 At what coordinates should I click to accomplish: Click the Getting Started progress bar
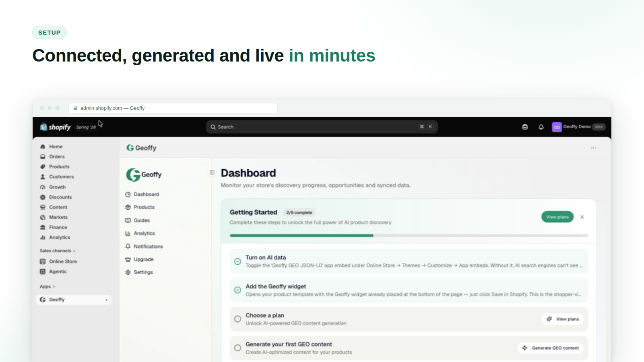(x=409, y=235)
